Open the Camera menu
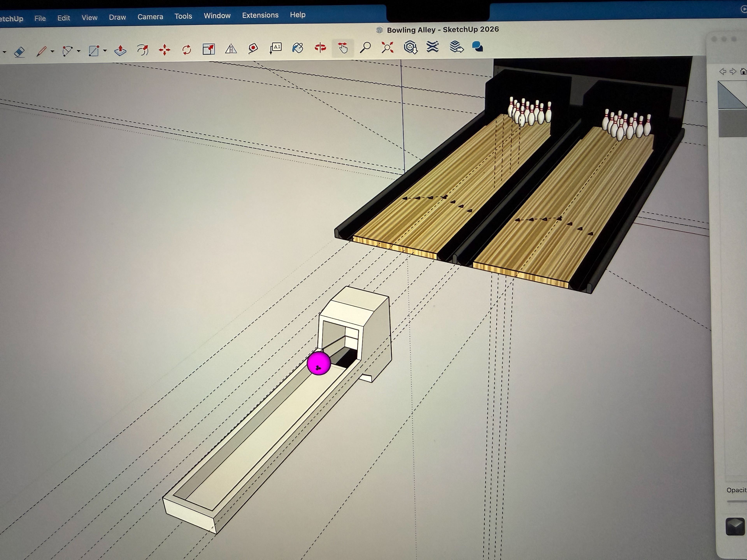 pyautogui.click(x=150, y=17)
